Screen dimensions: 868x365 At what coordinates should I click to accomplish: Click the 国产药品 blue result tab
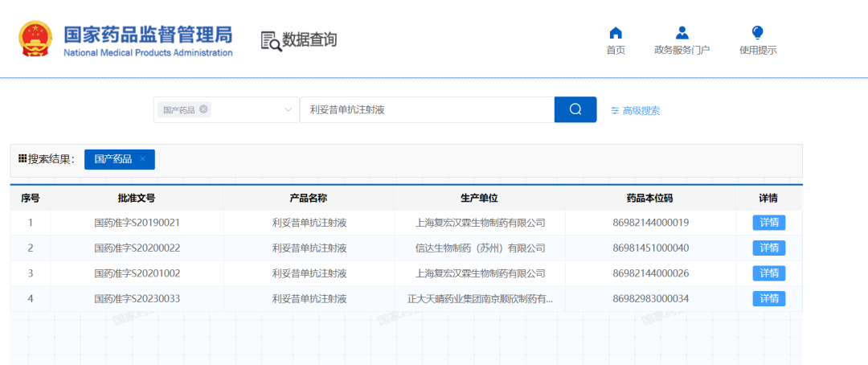tap(120, 159)
